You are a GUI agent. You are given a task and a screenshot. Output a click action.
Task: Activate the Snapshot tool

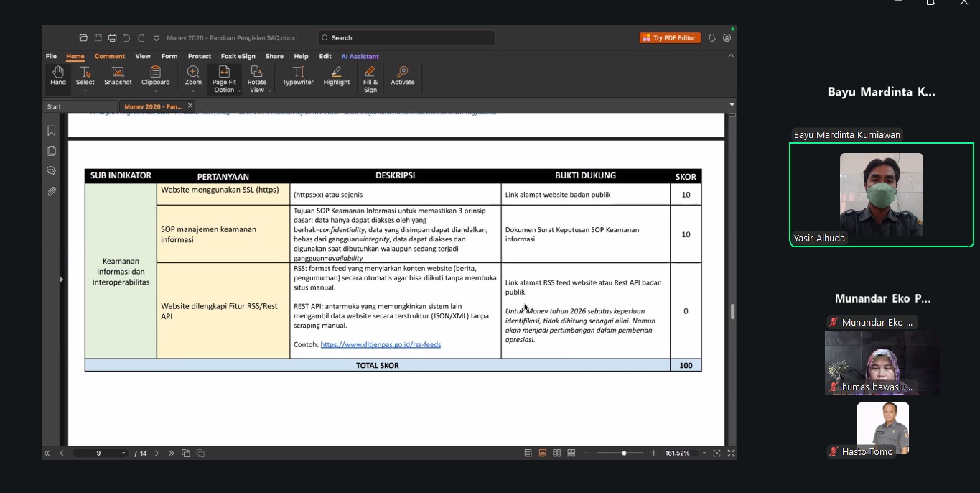point(118,76)
